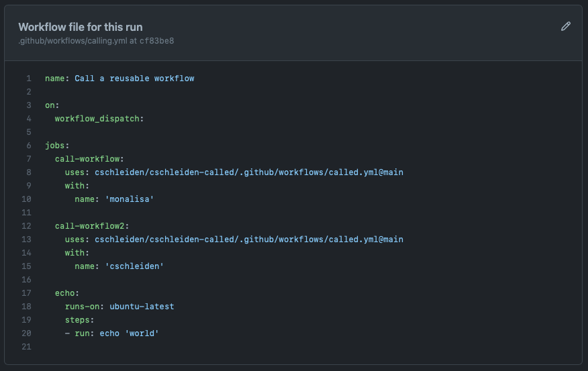Click the 'jobs:' key in the code

coord(57,146)
